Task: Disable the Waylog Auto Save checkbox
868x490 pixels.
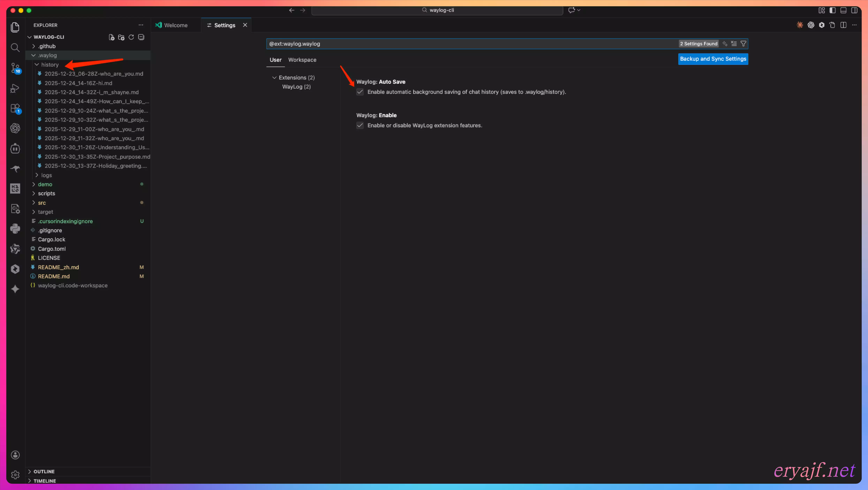Action: tap(360, 92)
